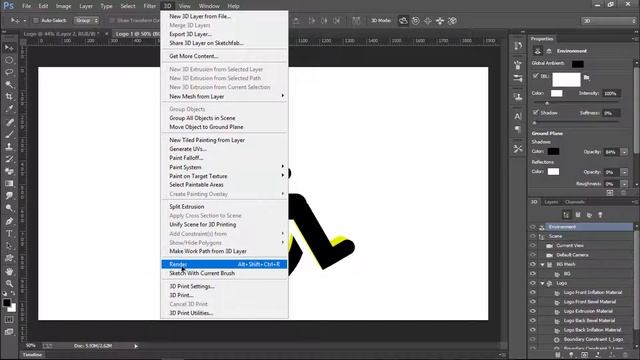
Task: Select the Hand tool
Action: click(9, 271)
